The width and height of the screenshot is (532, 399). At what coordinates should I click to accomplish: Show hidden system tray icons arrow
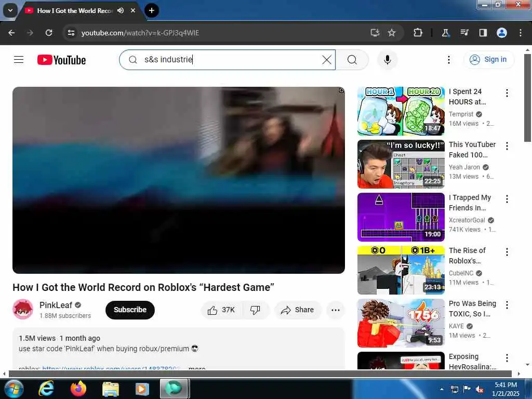click(442, 389)
